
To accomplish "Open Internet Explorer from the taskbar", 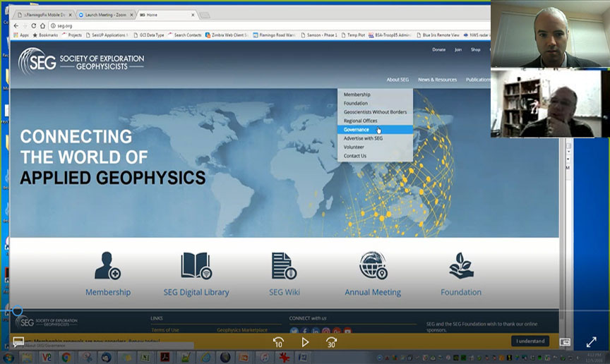I will coord(205,357).
